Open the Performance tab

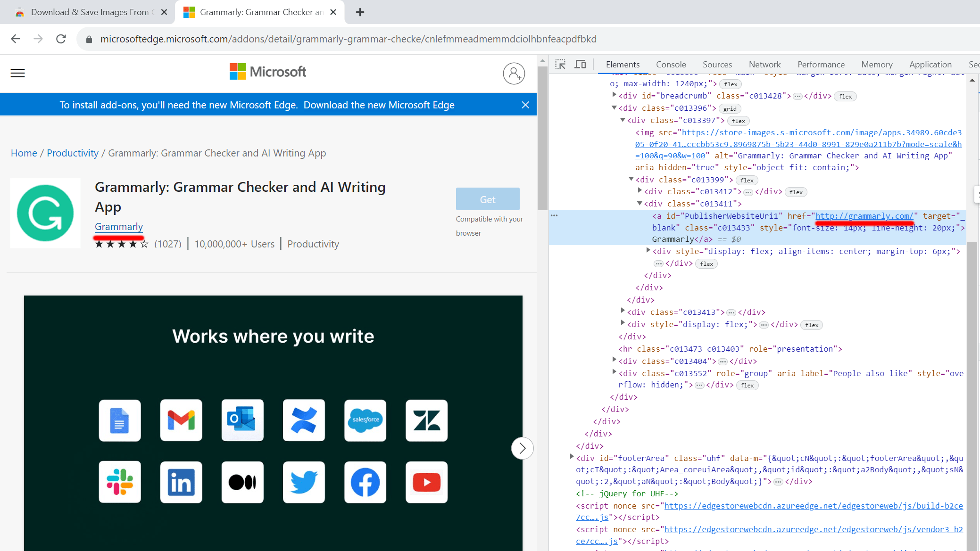point(821,65)
